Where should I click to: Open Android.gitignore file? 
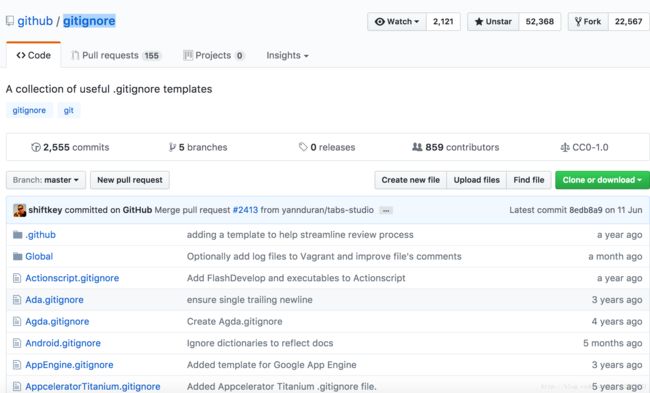click(x=63, y=343)
